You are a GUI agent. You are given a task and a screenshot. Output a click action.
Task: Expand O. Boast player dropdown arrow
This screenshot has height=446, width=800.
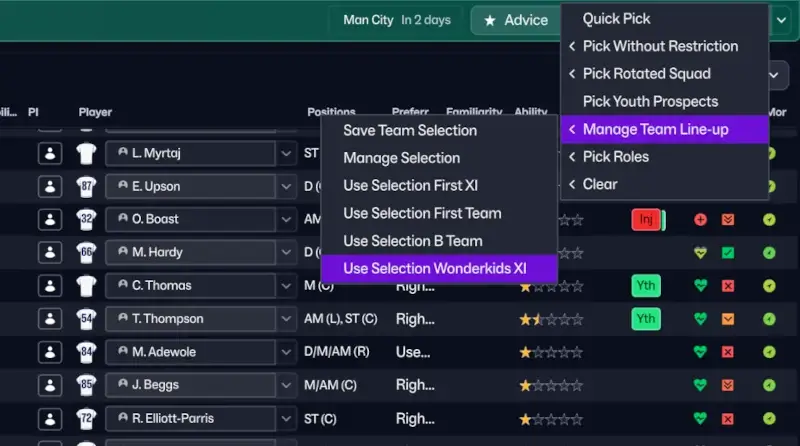pos(286,219)
